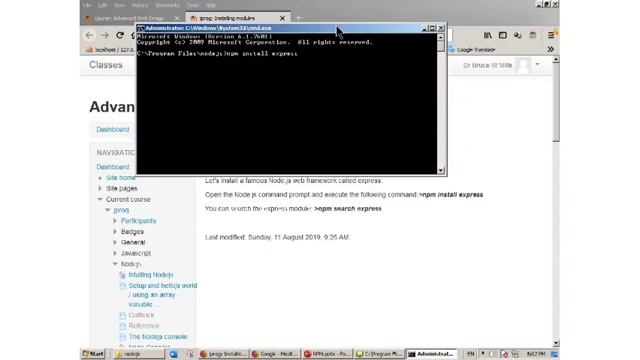Open the Firefox Library icon

click(x=488, y=36)
